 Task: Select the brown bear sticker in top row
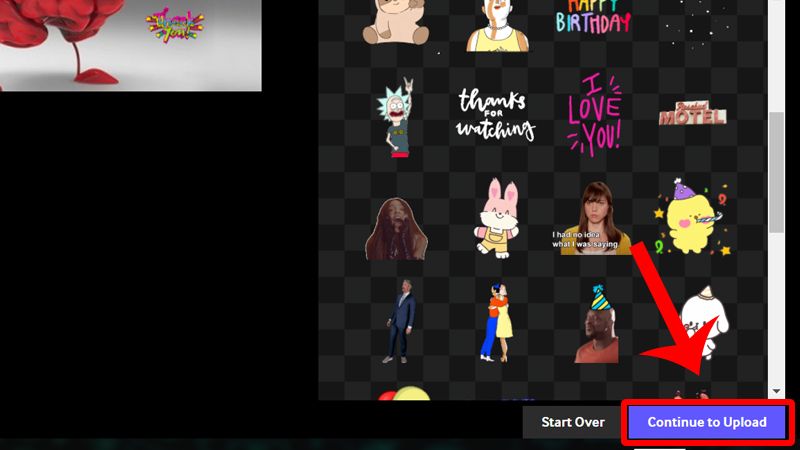397,22
